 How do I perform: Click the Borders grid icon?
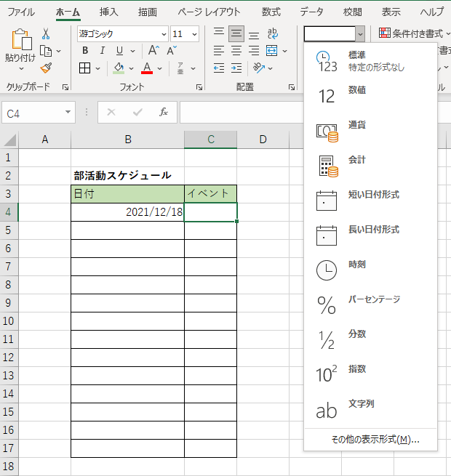(x=84, y=68)
